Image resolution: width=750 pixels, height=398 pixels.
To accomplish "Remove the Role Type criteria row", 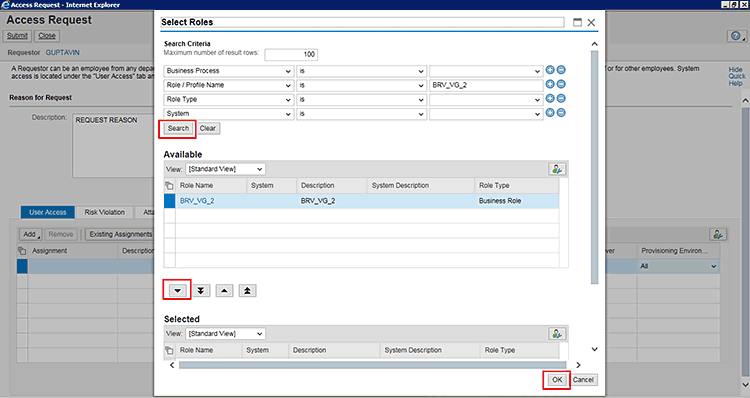I will (x=561, y=99).
